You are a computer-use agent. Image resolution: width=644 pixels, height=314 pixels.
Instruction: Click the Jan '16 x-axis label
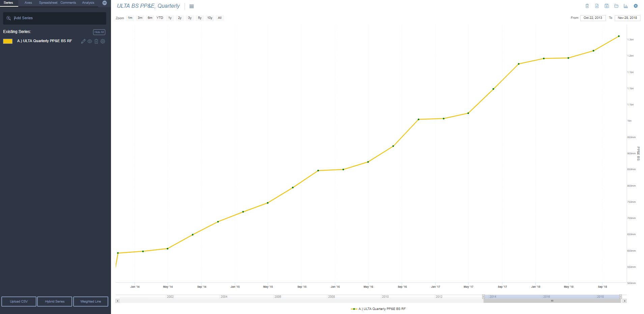(x=335, y=287)
